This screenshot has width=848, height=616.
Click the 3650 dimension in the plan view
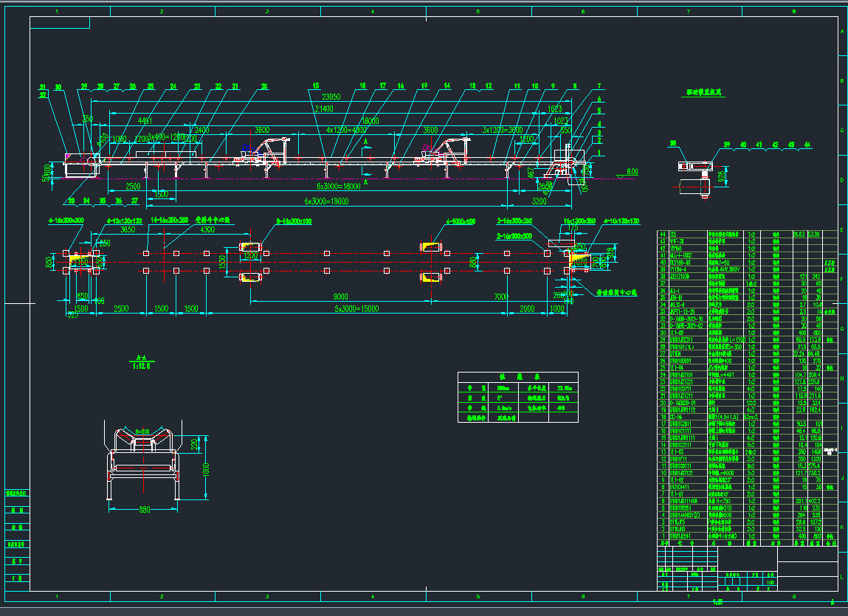click(x=128, y=230)
